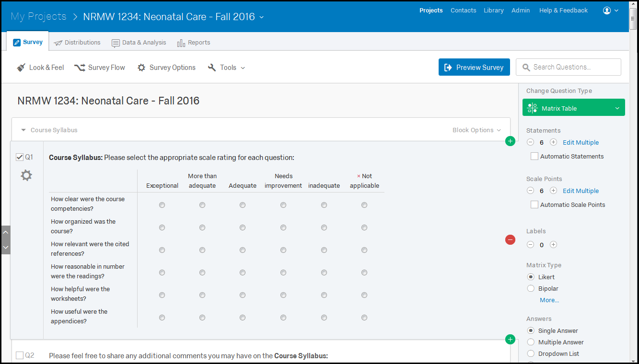Screen dimensions: 639x364
Task: Enable the Automatic Statements checkbox
Action: [534, 156]
